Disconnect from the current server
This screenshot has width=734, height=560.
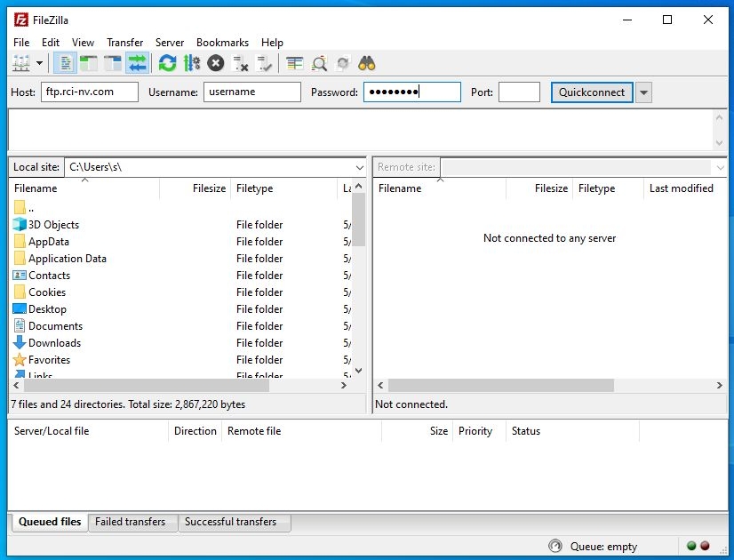pos(240,63)
